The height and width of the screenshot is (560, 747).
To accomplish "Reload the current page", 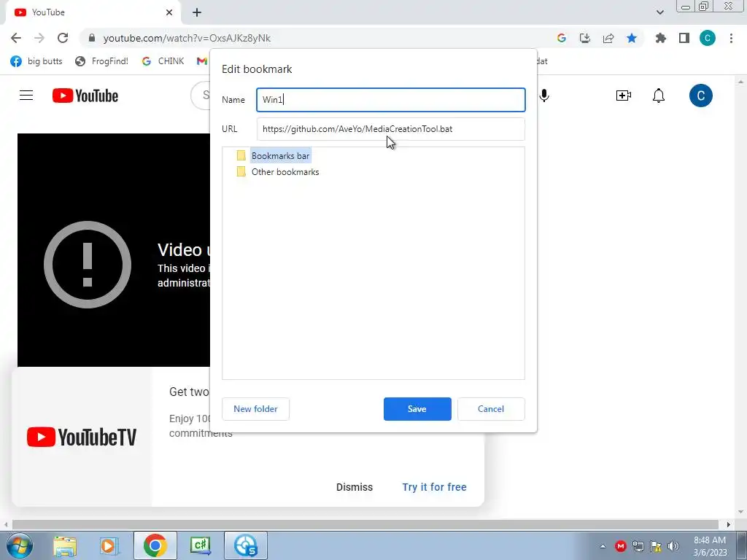I will 63,38.
